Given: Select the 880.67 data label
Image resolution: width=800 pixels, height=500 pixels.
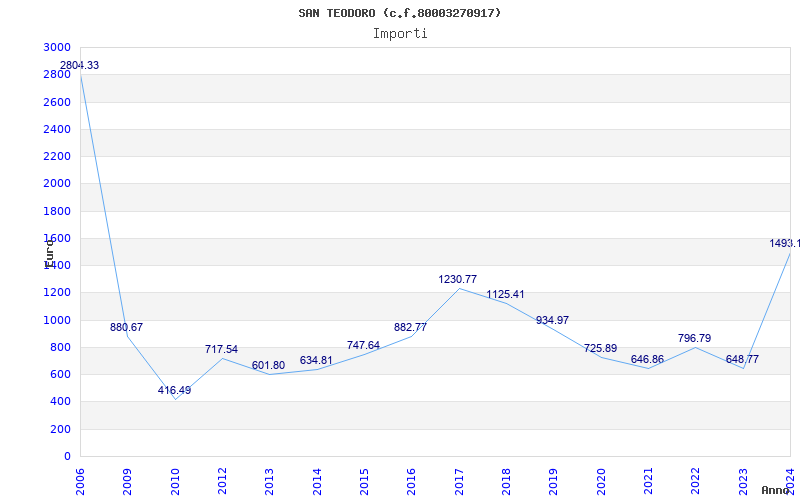Looking at the screenshot, I should (x=126, y=327).
